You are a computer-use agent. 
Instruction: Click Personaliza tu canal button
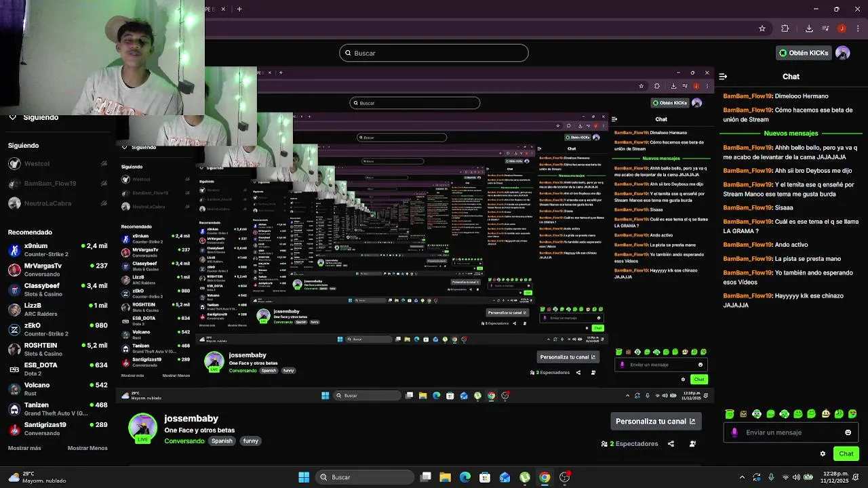tap(656, 421)
